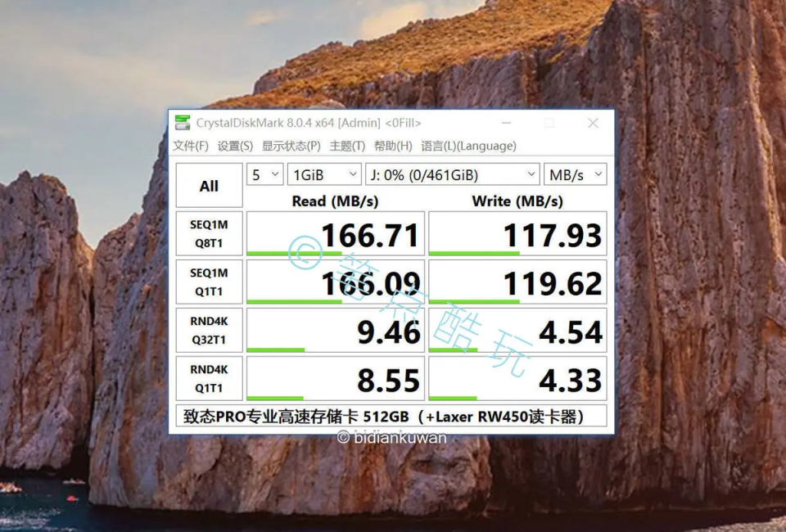Click the RND4K Q1T1 read result 8.55
The image size is (786, 532).
(336, 378)
